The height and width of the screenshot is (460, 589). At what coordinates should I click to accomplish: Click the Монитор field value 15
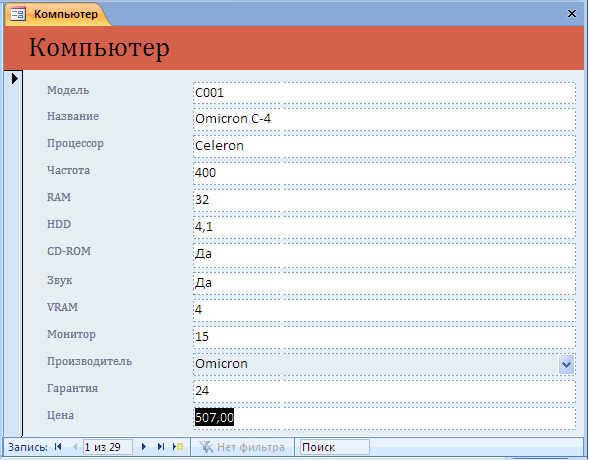384,337
